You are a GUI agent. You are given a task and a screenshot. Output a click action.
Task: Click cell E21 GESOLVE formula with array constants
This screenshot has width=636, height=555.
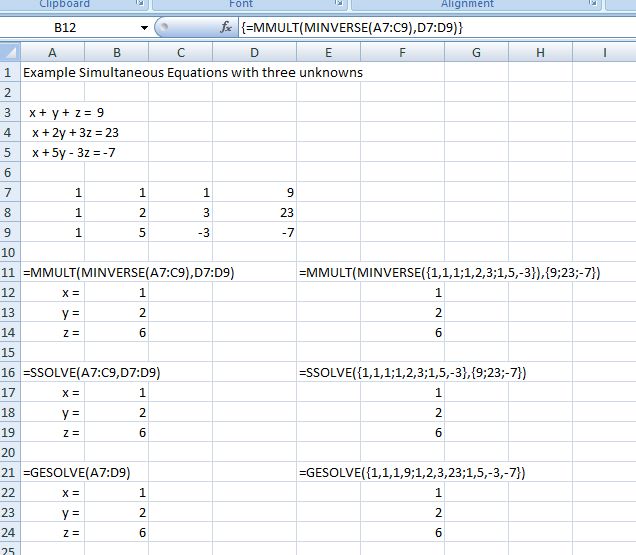(x=412, y=473)
